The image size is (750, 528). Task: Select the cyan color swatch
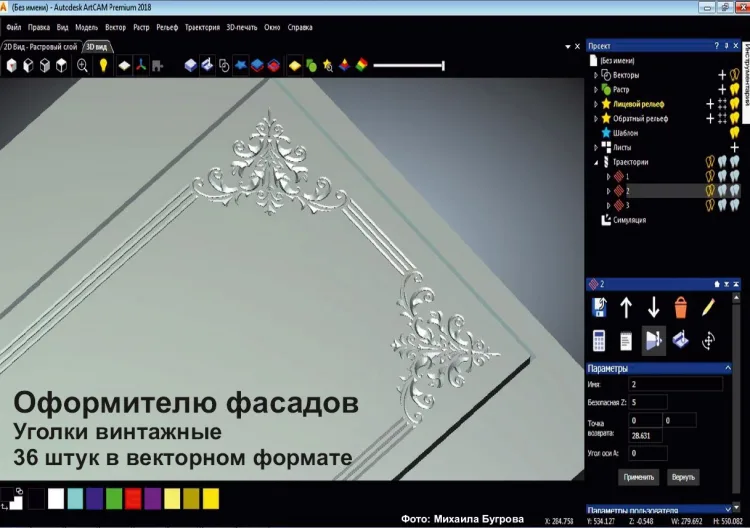[75, 499]
